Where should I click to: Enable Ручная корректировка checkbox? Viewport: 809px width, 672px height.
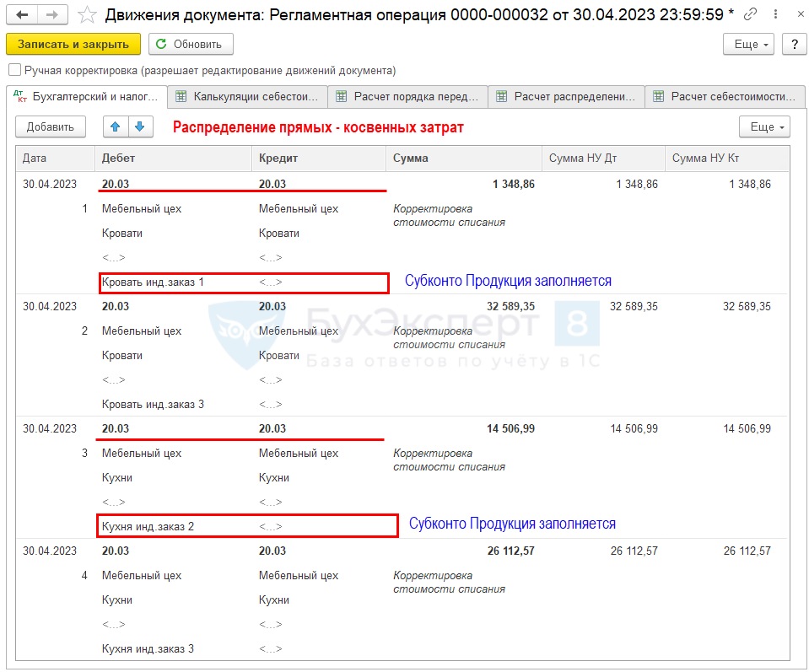[15, 70]
